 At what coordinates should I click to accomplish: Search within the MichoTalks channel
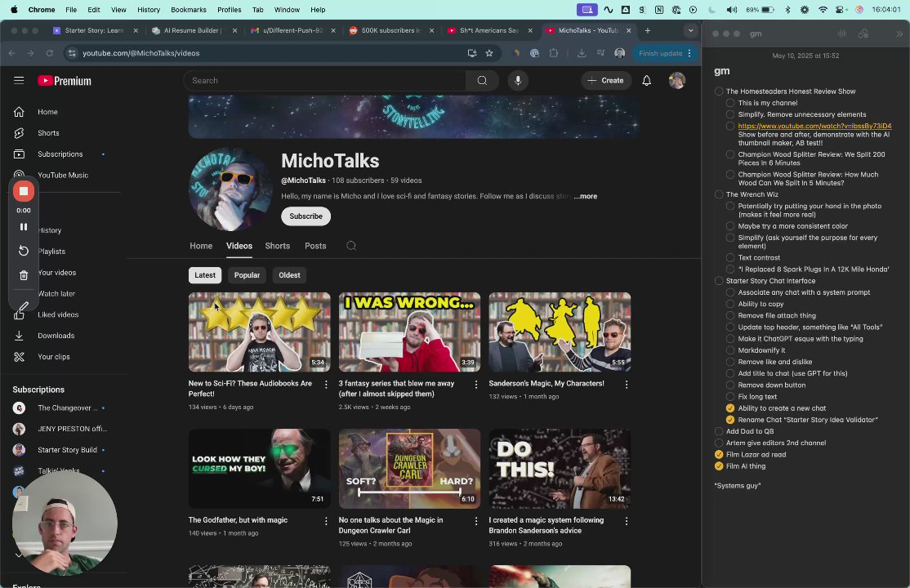(351, 246)
